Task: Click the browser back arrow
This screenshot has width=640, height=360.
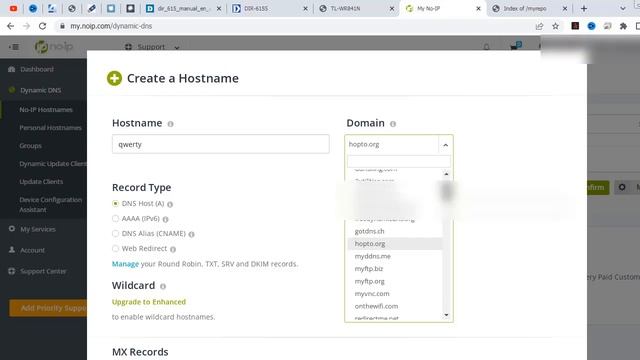Action: 11,26
